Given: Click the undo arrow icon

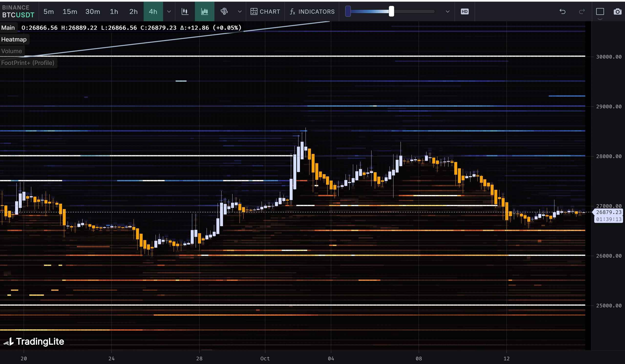Looking at the screenshot, I should point(562,11).
